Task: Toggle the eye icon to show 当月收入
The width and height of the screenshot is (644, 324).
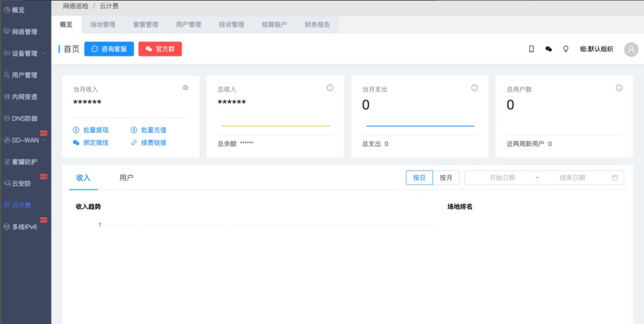Action: [185, 88]
